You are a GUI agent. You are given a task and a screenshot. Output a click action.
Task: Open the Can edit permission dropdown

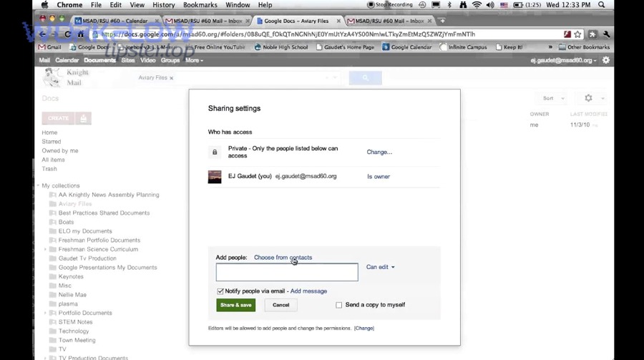(381, 267)
